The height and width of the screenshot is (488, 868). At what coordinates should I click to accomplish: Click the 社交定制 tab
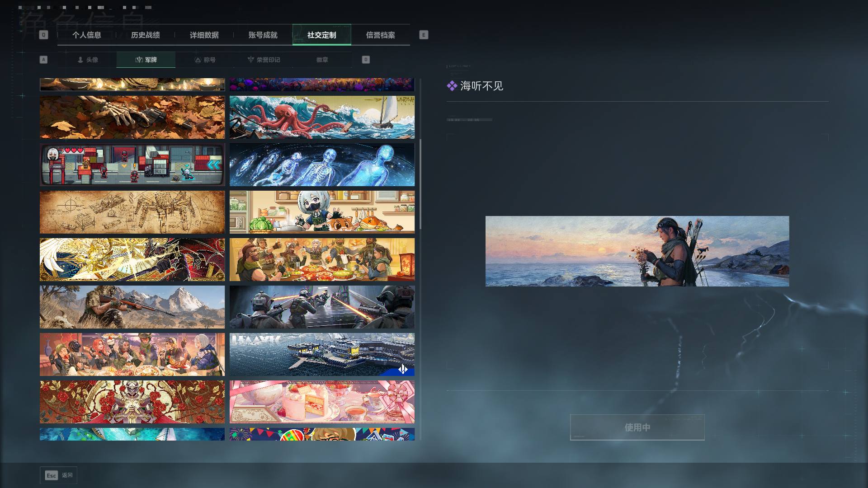coord(321,35)
